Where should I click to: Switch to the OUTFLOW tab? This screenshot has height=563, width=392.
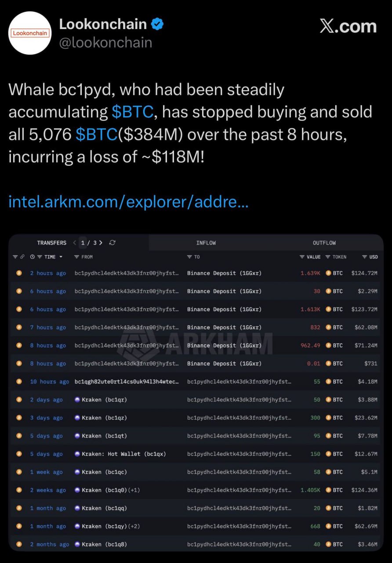click(x=324, y=243)
